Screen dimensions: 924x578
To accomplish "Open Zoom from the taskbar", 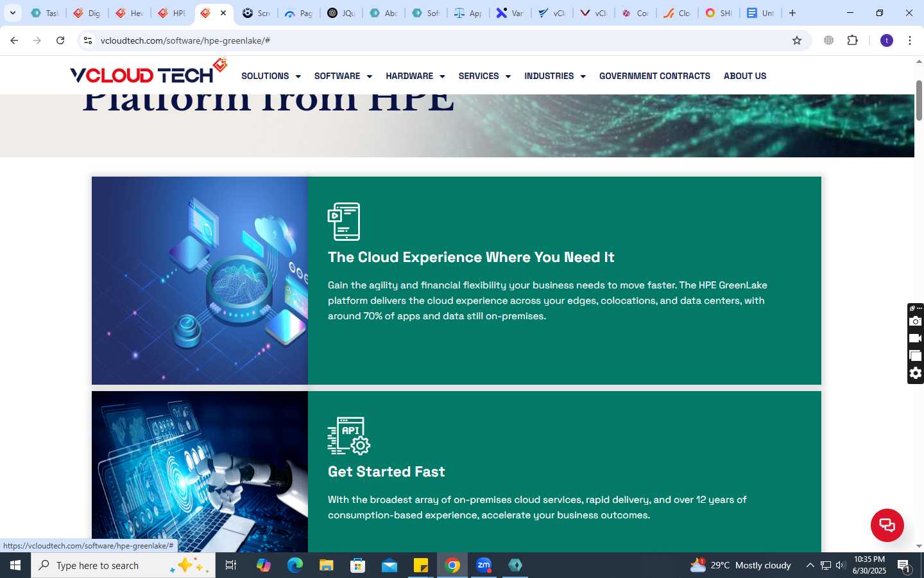I will point(484,565).
